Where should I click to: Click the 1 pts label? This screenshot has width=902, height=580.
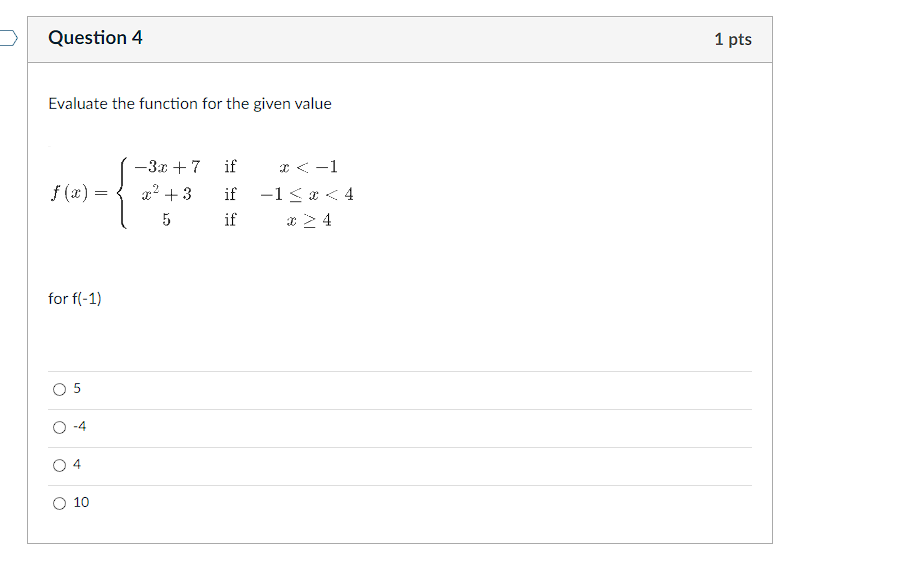(x=734, y=37)
